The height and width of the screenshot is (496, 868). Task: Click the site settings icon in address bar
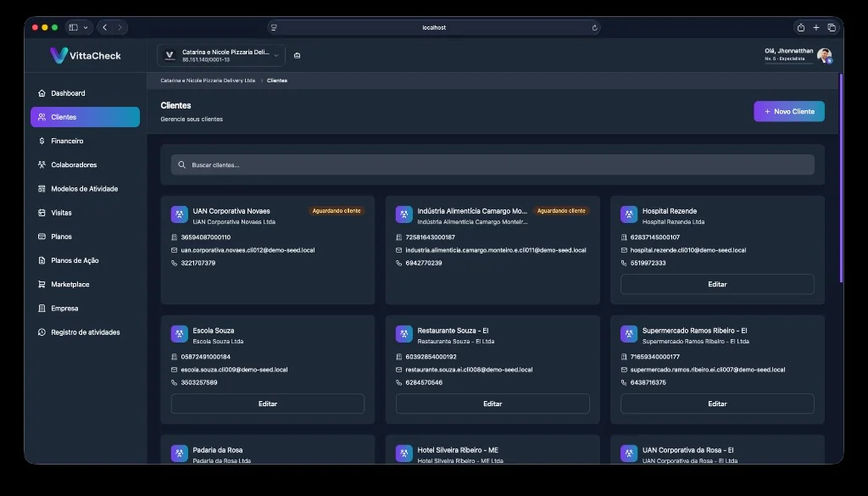point(274,28)
